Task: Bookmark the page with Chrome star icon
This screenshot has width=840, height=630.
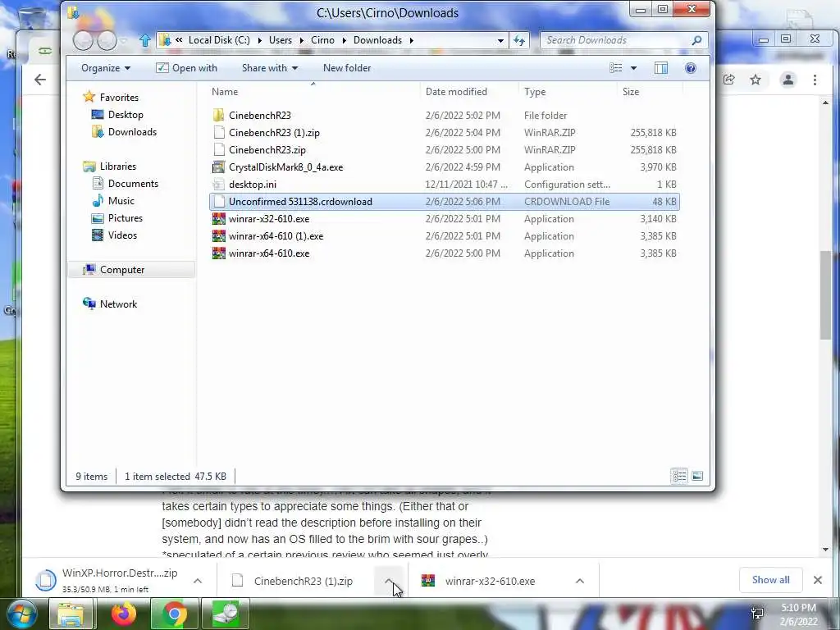Action: point(756,80)
